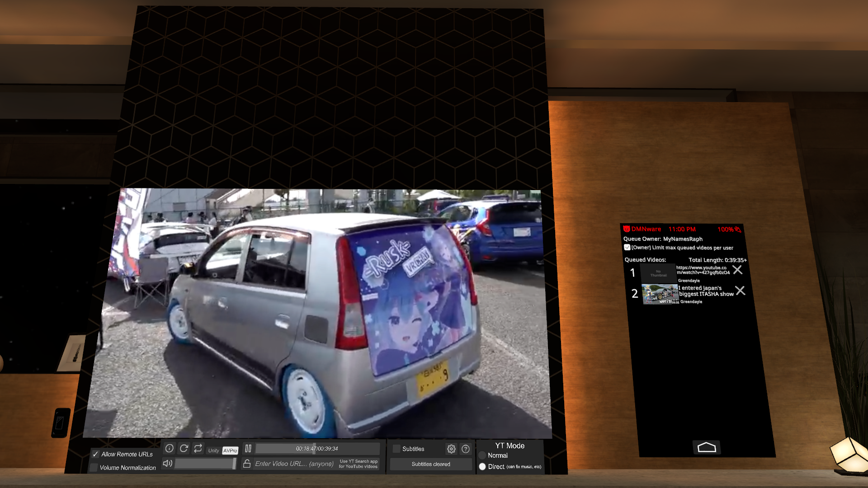Select Direct YT Mode option
868x488 pixels.
click(x=482, y=467)
